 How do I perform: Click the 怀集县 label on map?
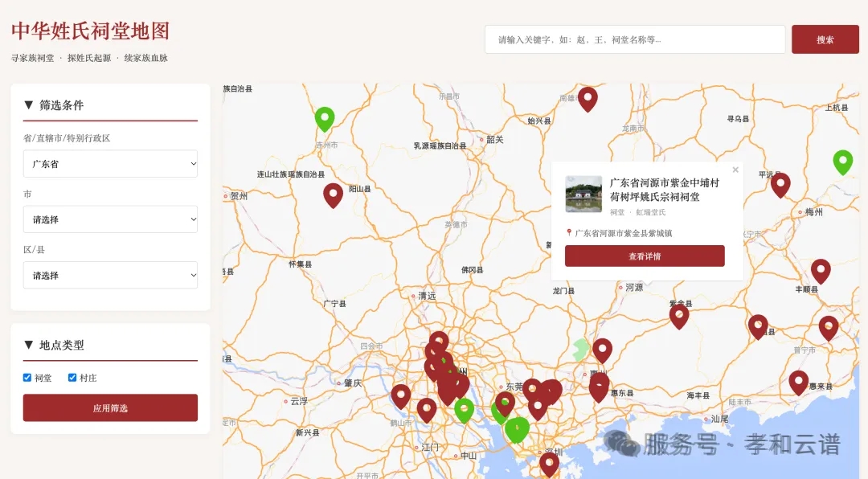pos(300,264)
